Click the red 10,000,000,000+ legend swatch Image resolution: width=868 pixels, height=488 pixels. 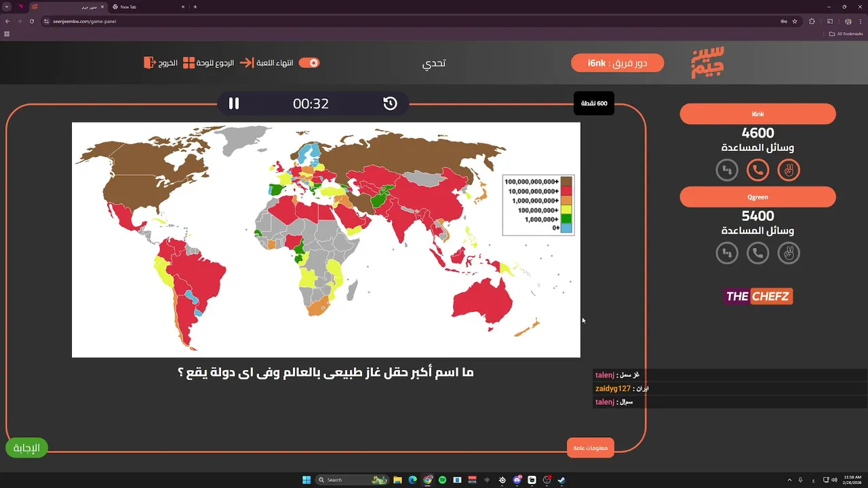coord(566,191)
